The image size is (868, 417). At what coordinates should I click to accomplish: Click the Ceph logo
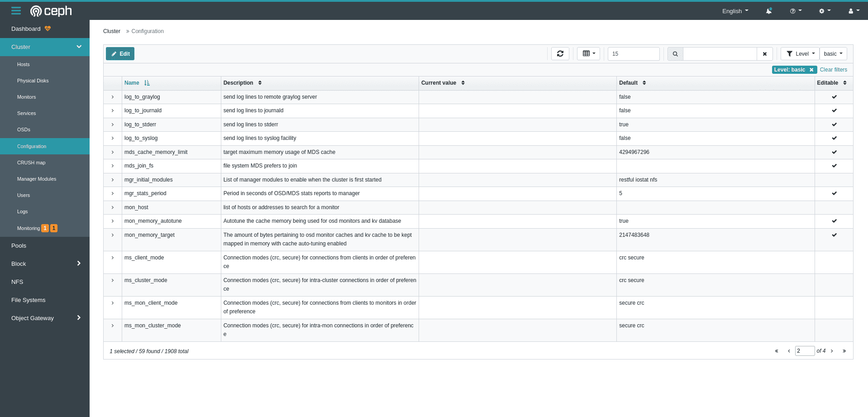[51, 10]
